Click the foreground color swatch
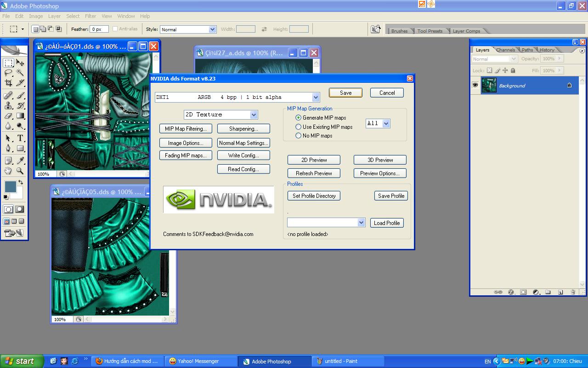This screenshot has width=588, height=368. pos(10,186)
